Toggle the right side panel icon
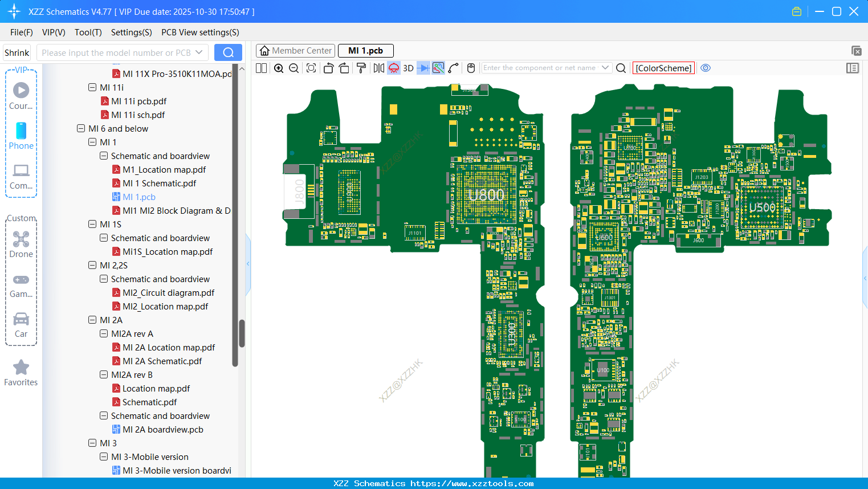This screenshot has width=868, height=489. tap(853, 68)
